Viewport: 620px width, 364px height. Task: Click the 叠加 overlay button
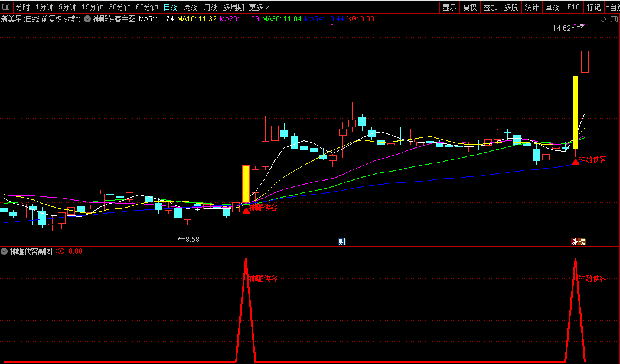tap(490, 7)
